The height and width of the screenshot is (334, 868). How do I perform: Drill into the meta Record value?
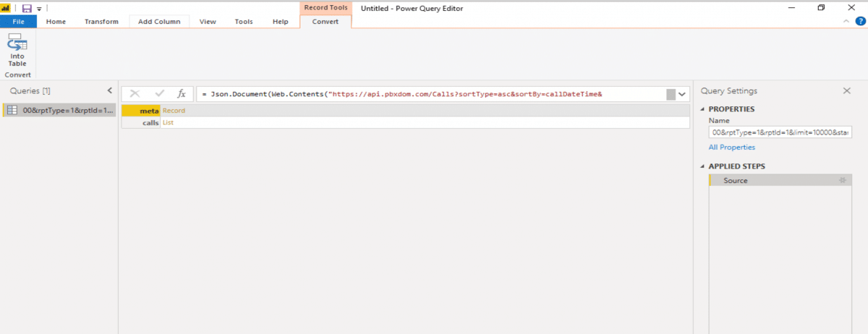(174, 111)
